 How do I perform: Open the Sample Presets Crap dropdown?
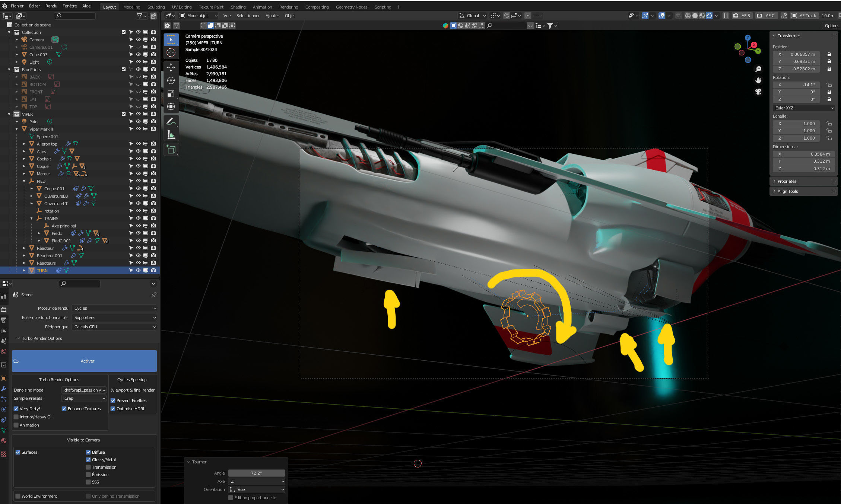84,398
